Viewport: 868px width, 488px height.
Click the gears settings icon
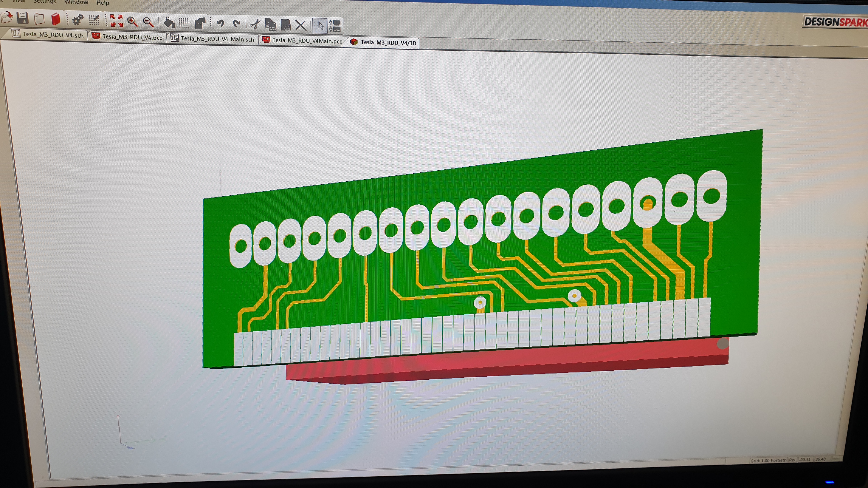click(78, 20)
